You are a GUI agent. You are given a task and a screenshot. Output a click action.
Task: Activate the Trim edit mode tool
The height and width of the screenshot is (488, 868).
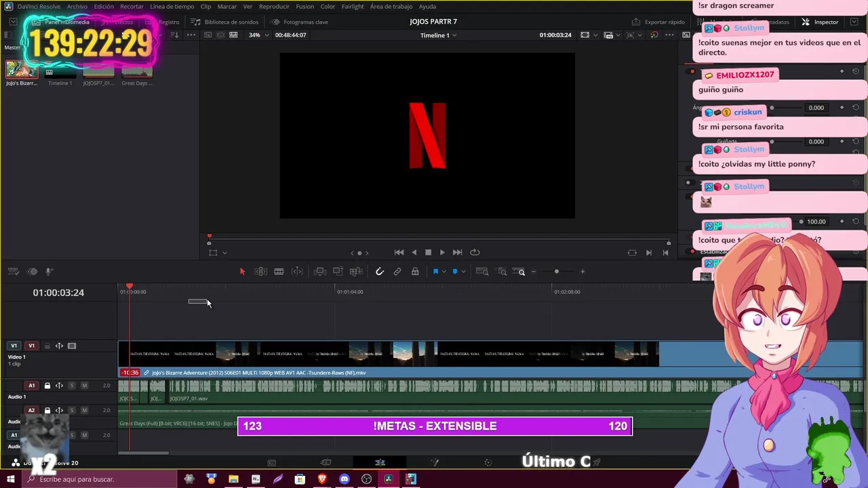(x=260, y=272)
